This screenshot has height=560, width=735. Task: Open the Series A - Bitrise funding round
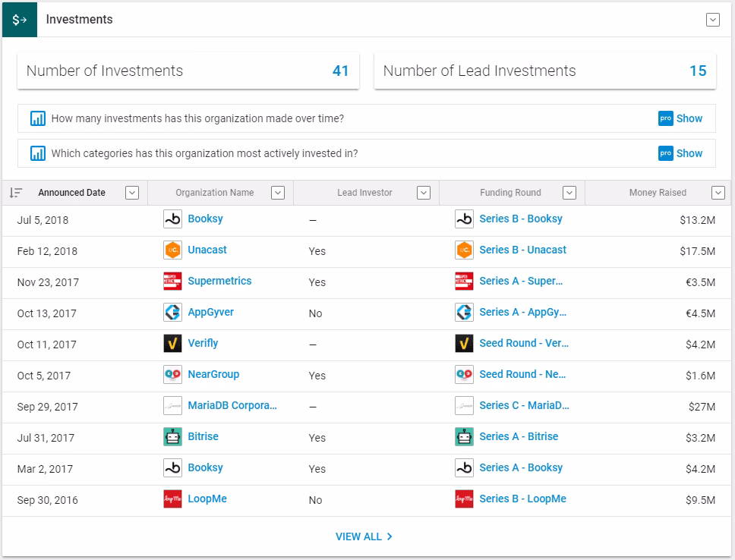tap(519, 436)
